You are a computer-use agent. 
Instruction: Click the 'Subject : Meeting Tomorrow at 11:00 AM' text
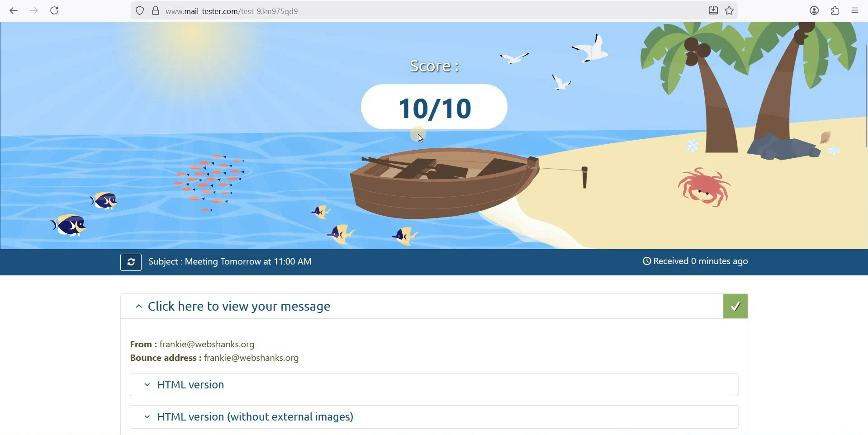[230, 262]
